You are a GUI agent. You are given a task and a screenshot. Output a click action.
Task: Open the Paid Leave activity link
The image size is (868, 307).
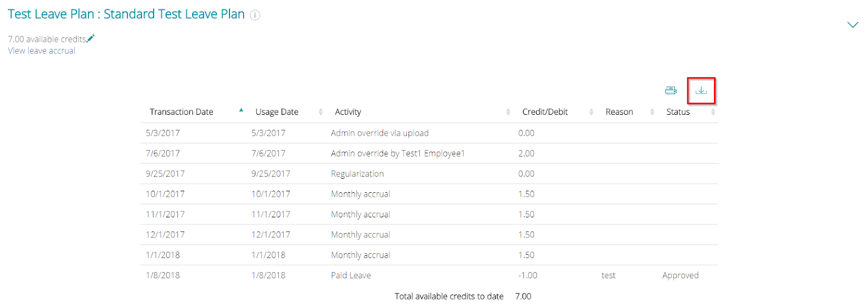351,275
